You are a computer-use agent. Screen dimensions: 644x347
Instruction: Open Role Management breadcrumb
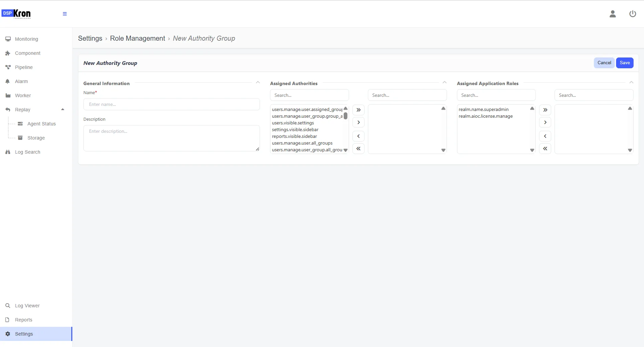coord(138,38)
